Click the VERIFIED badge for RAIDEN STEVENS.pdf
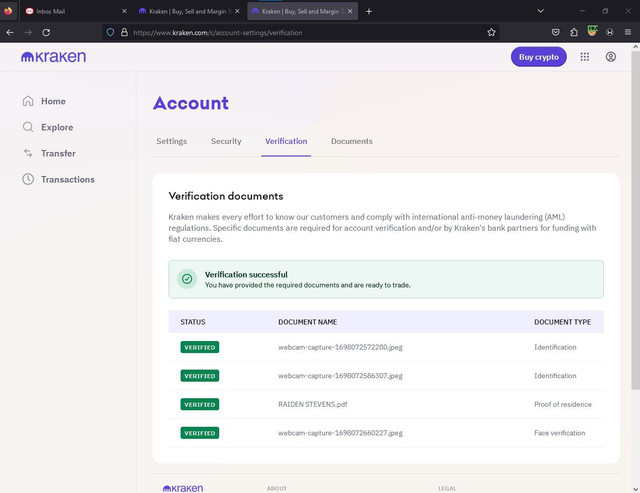Screen dimensions: 640x493 pyautogui.click(x=200, y=404)
